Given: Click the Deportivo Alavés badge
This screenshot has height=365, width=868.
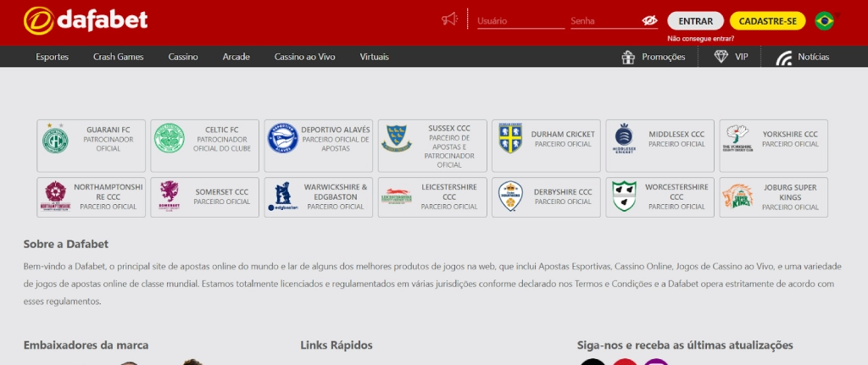Looking at the screenshot, I should [x=283, y=139].
